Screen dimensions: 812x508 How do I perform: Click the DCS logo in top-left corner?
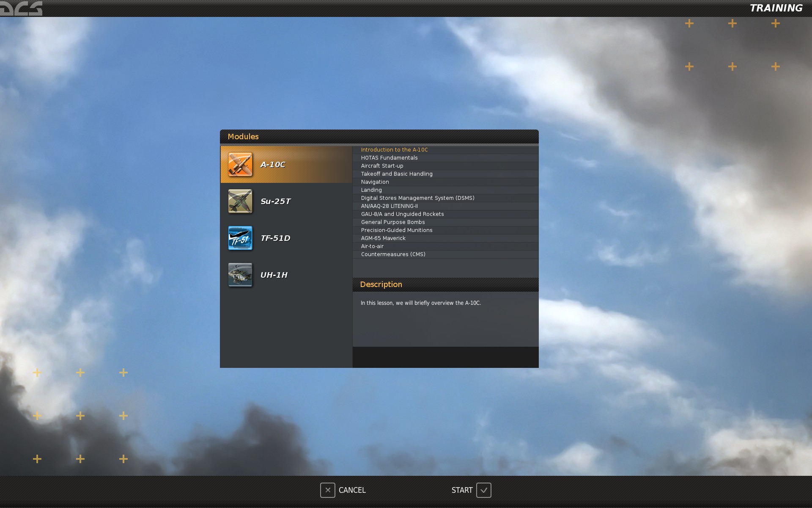tap(21, 8)
